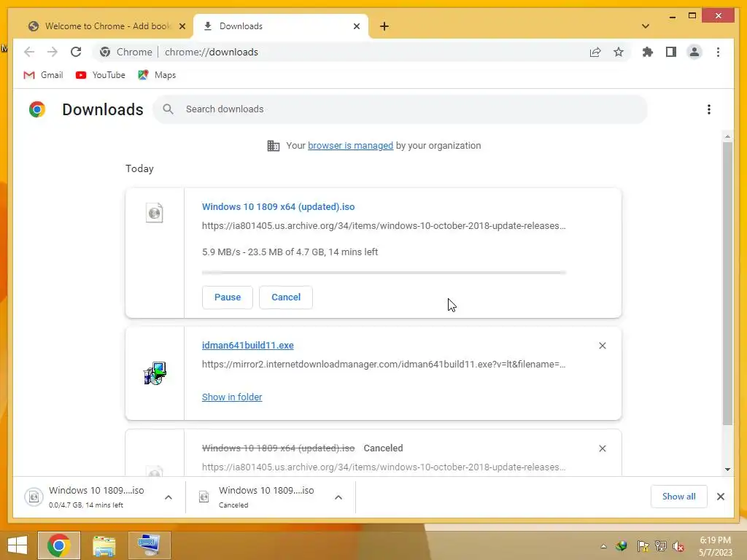Open the Windows 10 1809 x64 (updated).iso link
Screen dimensions: 747x560
278,206
